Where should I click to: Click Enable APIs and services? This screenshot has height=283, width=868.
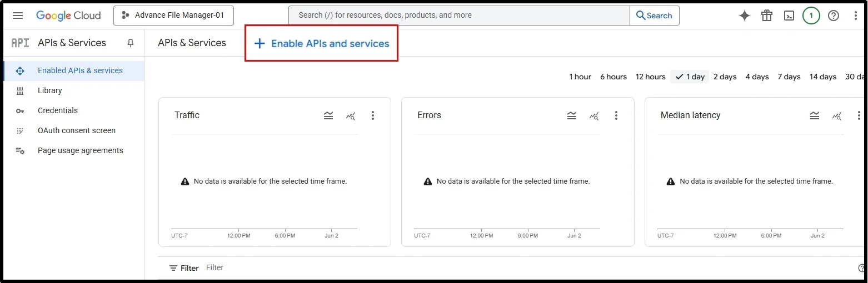tap(322, 43)
